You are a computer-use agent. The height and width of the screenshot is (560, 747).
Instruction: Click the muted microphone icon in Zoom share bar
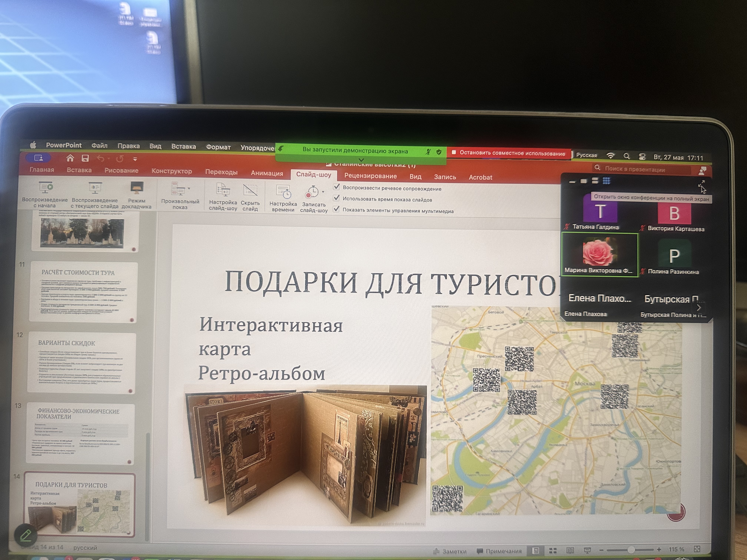[x=428, y=152]
